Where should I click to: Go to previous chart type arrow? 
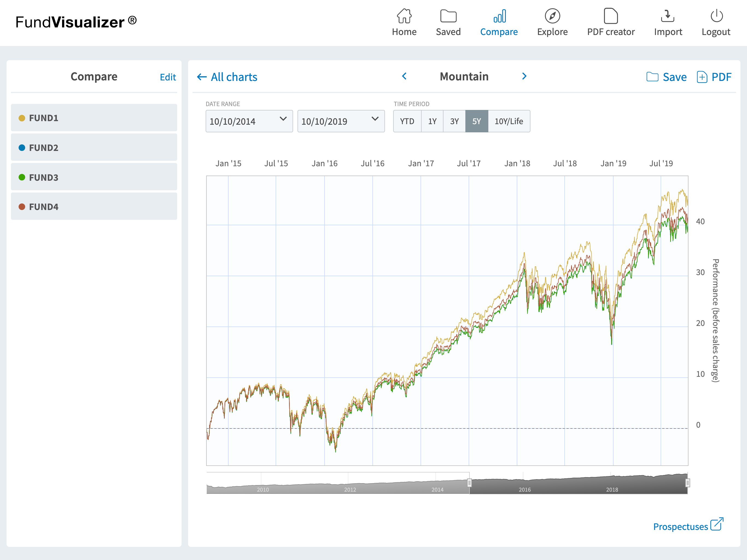pyautogui.click(x=404, y=76)
